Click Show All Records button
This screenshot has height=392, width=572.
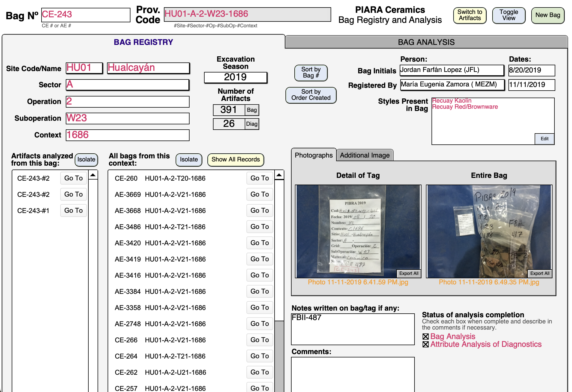236,159
